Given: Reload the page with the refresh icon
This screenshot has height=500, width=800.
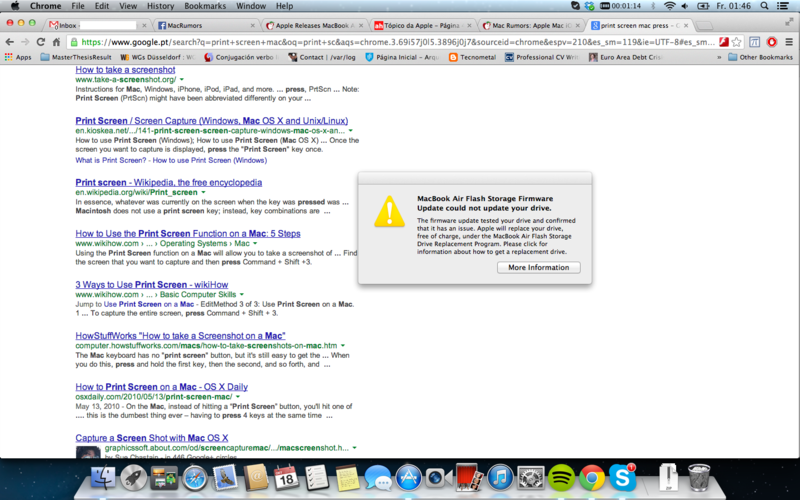Looking at the screenshot, I should [41, 42].
